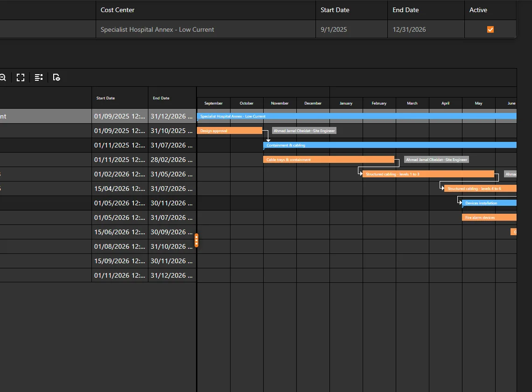Select end date cell 28/02/2026

point(172,160)
